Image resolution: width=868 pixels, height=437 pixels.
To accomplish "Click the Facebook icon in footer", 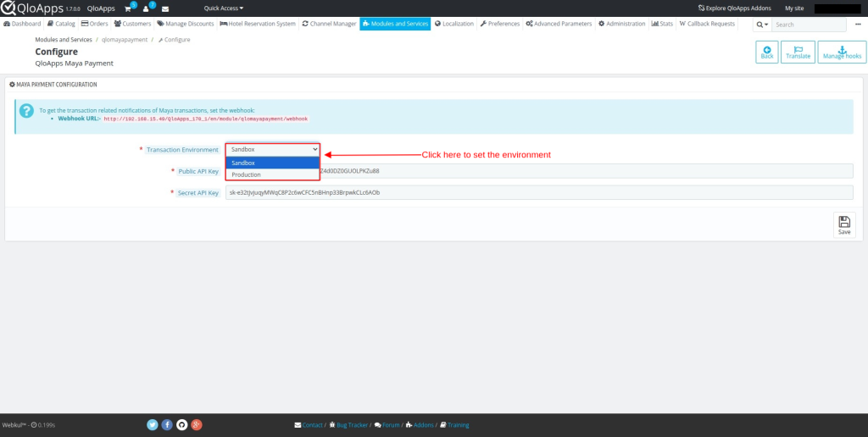I will [167, 424].
